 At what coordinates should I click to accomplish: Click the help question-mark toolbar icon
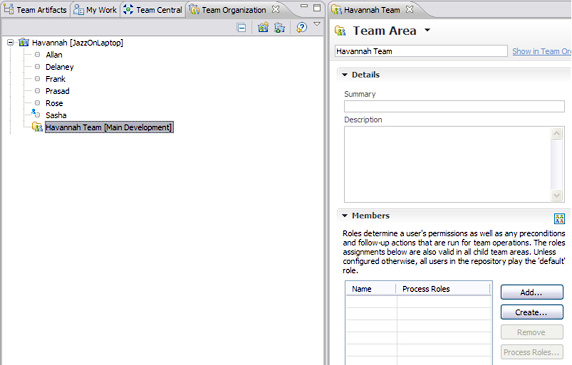click(x=301, y=27)
